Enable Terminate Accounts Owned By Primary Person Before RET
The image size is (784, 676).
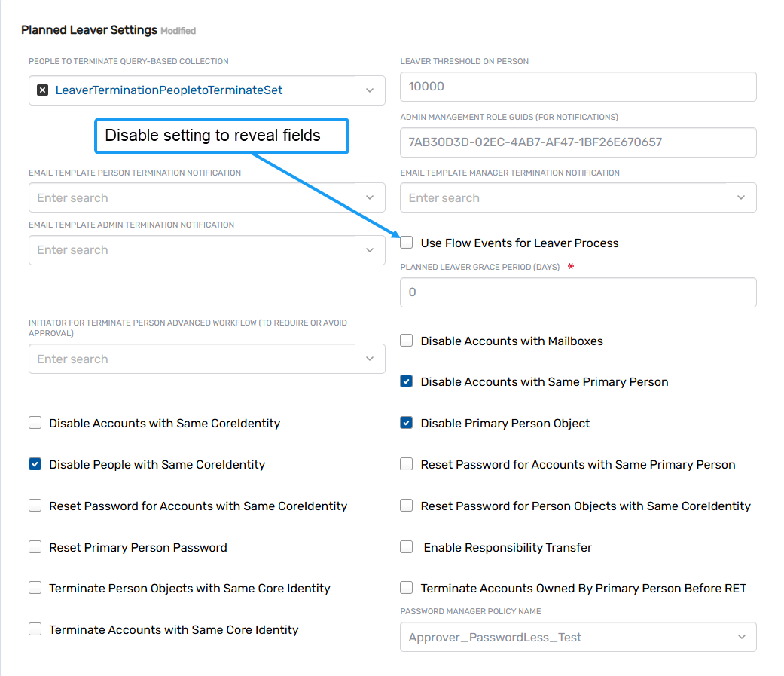tap(406, 587)
